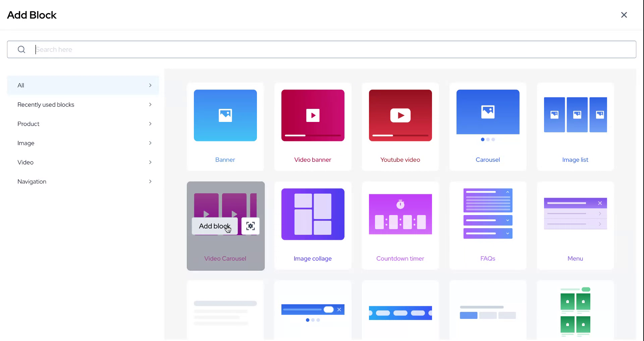Select the Product category

click(83, 124)
